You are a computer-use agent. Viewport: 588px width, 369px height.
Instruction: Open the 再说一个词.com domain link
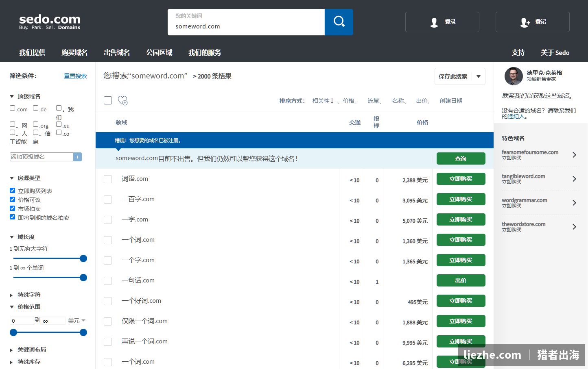point(144,341)
